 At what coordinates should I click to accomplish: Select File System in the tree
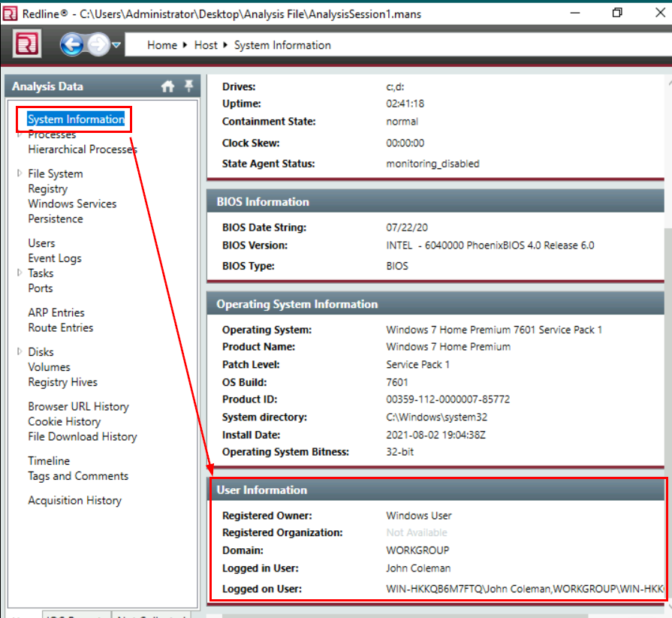coord(56,173)
